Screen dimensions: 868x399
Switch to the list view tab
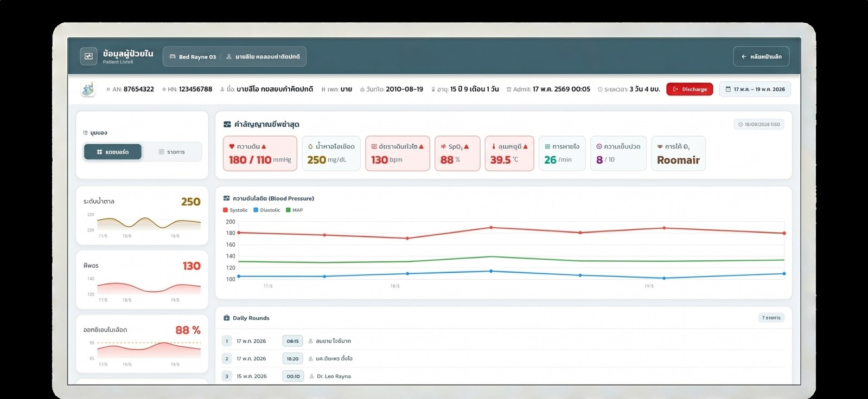(x=171, y=152)
